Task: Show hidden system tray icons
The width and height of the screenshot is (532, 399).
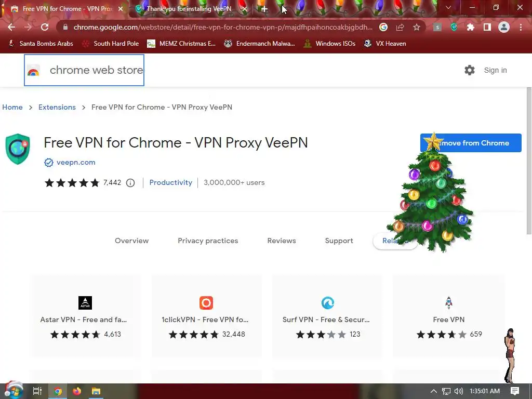Action: 434,391
